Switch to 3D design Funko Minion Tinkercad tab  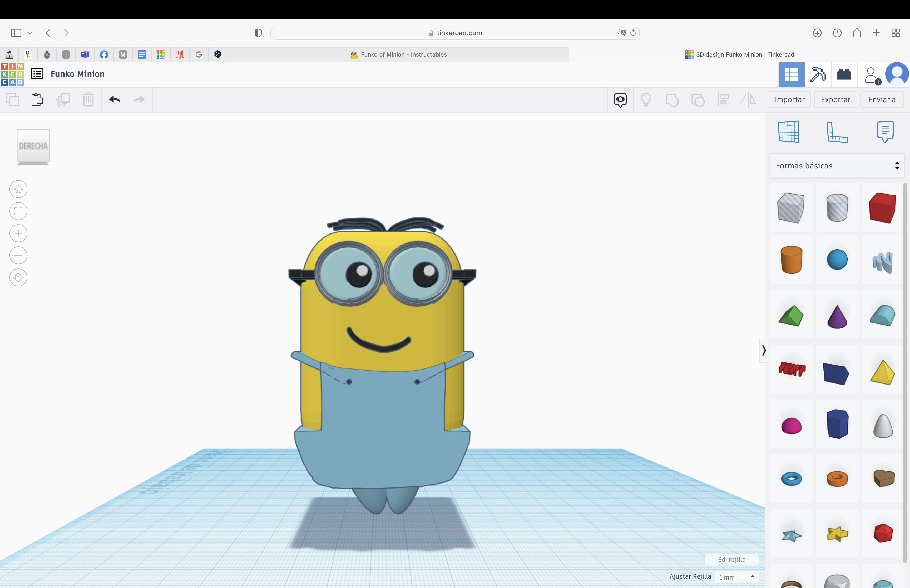click(x=740, y=54)
